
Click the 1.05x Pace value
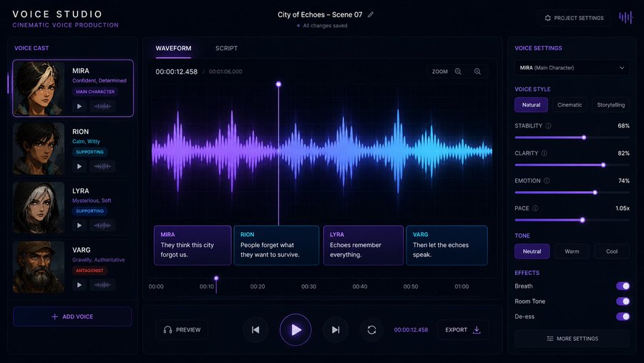point(623,208)
